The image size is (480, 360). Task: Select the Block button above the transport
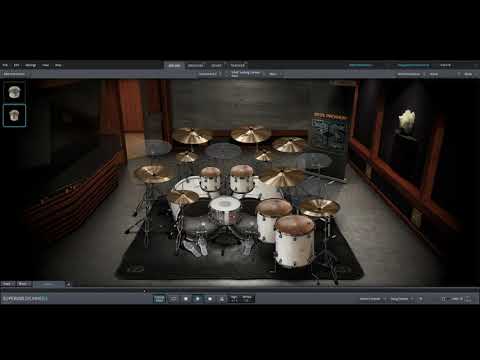[x=23, y=284]
